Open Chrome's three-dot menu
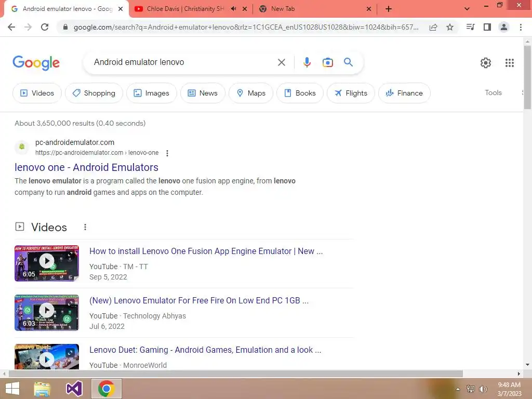The image size is (532, 399). pyautogui.click(x=521, y=27)
